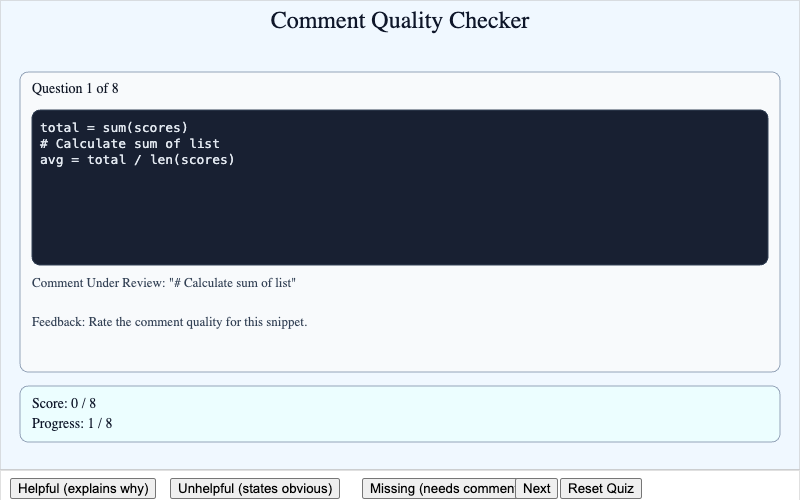Click the empty area of the dark code block
This screenshot has width=800, height=500.
400,220
